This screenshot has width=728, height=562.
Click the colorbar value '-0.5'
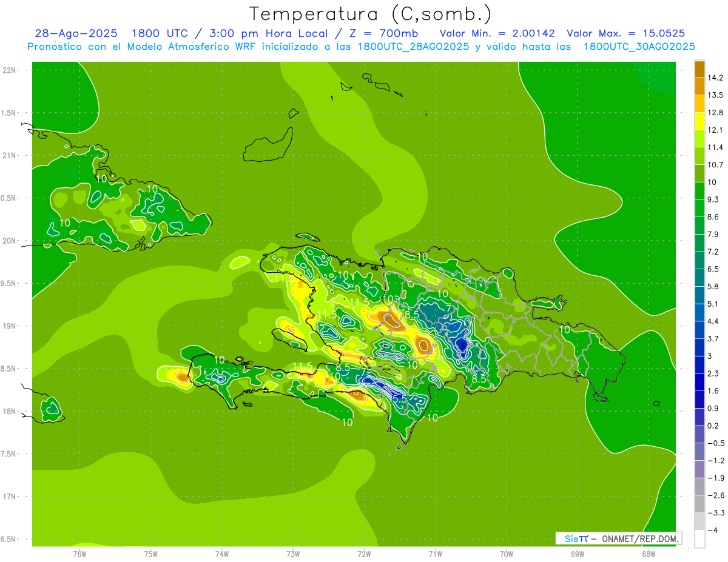[715, 443]
